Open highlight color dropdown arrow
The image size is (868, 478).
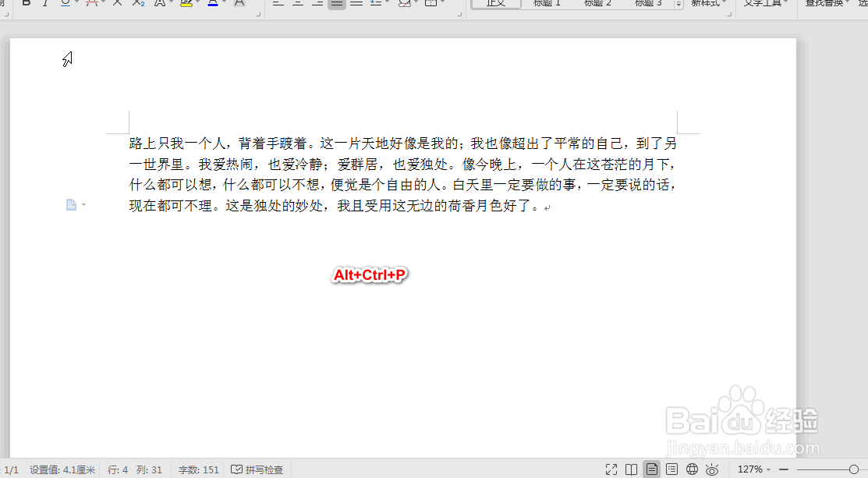pyautogui.click(x=197, y=3)
